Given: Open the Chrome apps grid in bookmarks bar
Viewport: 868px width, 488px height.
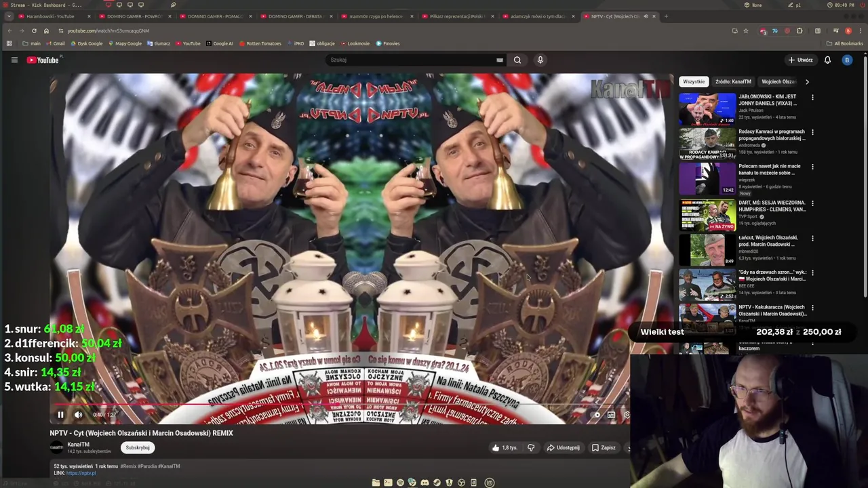Looking at the screenshot, I should coord(9,43).
